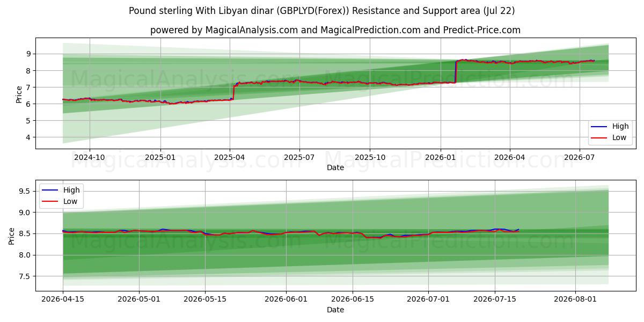Viewport: 644px width, 322px height.
Task: Click the '2025-10' x-axis label
Action: tap(370, 158)
